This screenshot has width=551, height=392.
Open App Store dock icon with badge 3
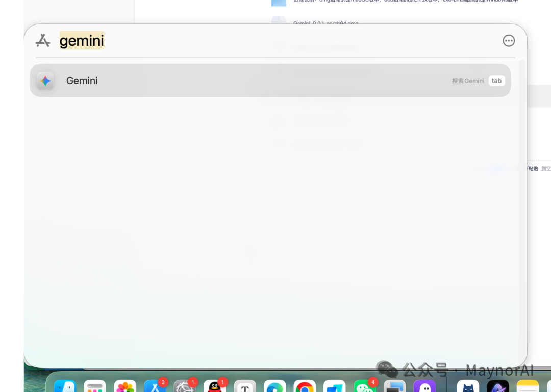click(155, 386)
